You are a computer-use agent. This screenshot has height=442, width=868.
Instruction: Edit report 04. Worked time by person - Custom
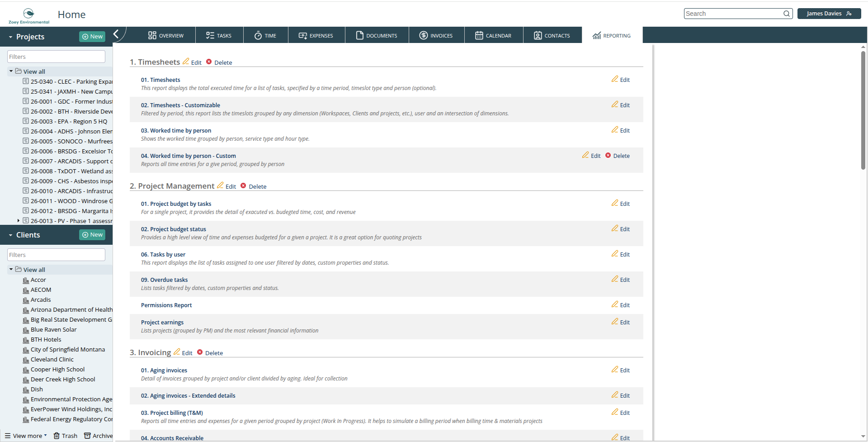[591, 155]
